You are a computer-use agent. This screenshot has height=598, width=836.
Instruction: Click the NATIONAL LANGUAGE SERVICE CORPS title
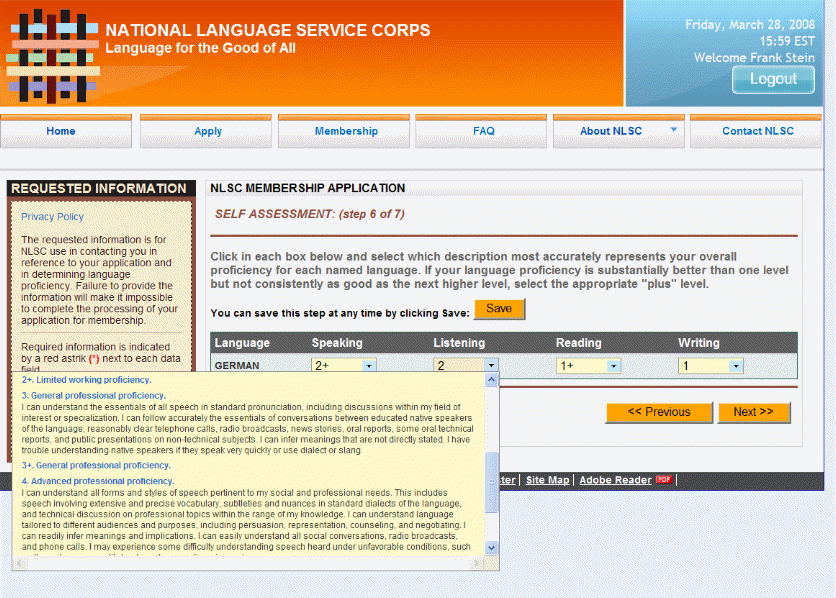pos(268,30)
